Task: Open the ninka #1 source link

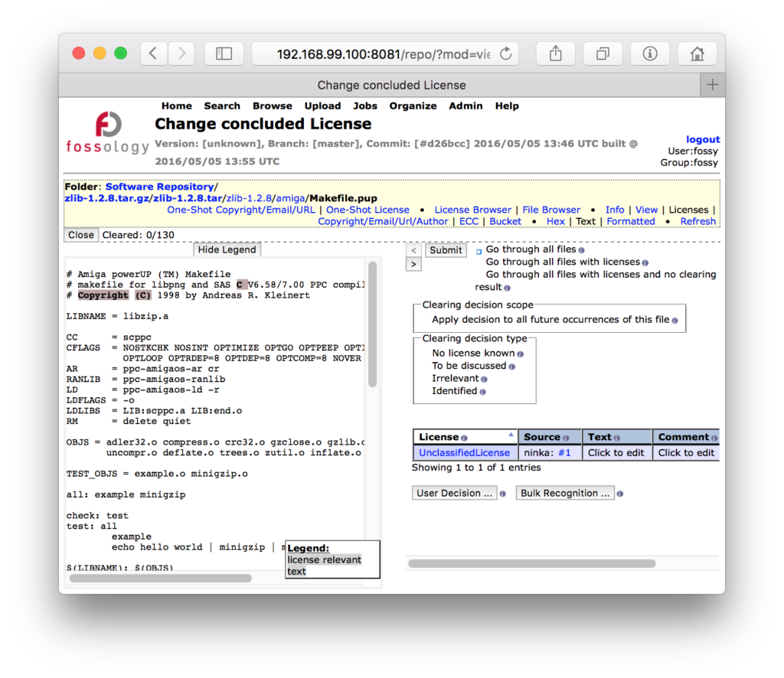Action: [564, 453]
